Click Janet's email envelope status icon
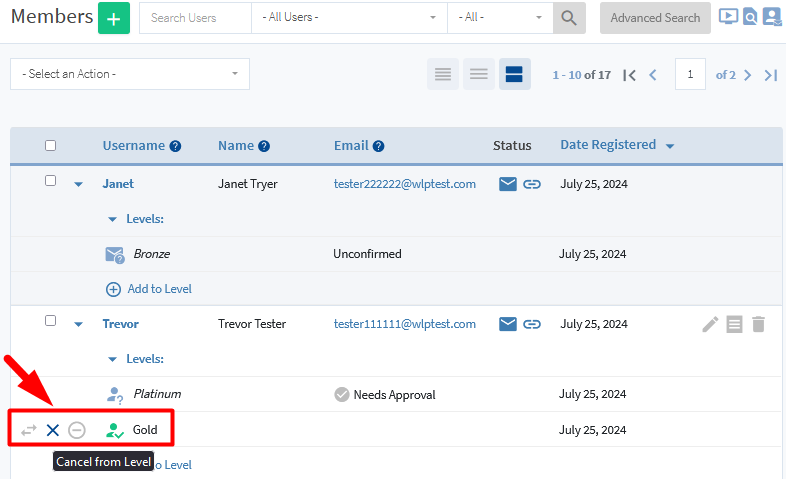This screenshot has width=786, height=479. [x=508, y=184]
